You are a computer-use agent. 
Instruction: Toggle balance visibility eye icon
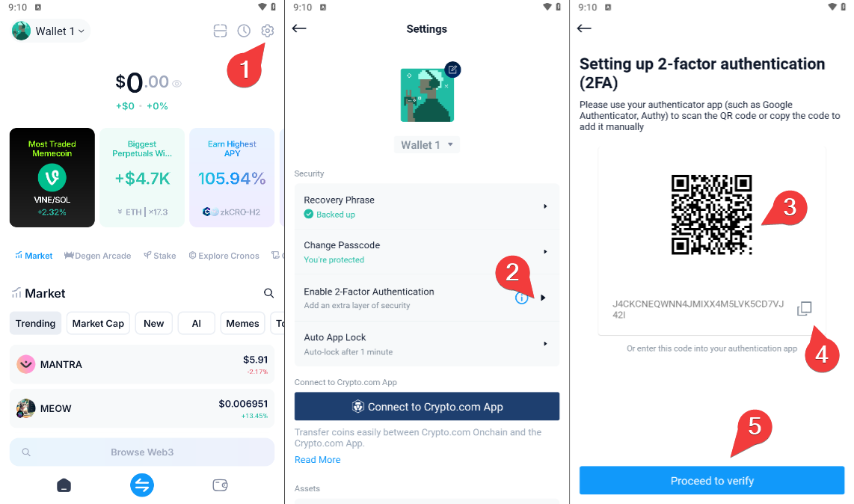177,83
